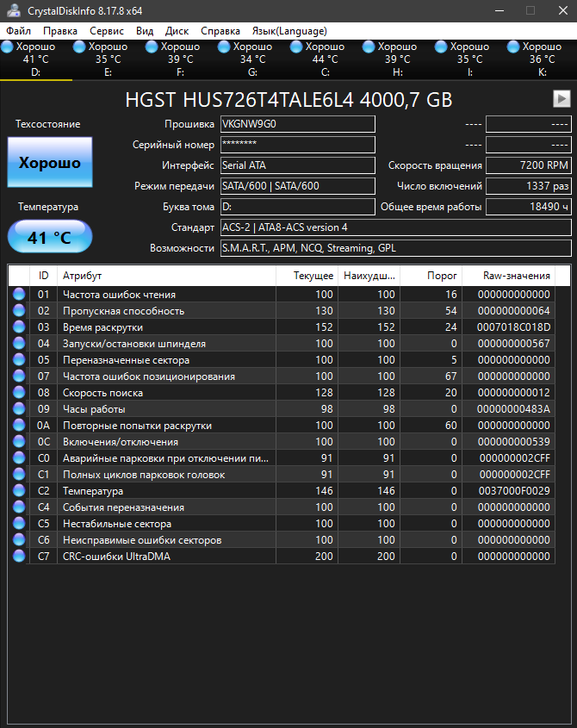577x728 pixels.
Task: Click raw value 0007018C018D
Action: point(513,327)
